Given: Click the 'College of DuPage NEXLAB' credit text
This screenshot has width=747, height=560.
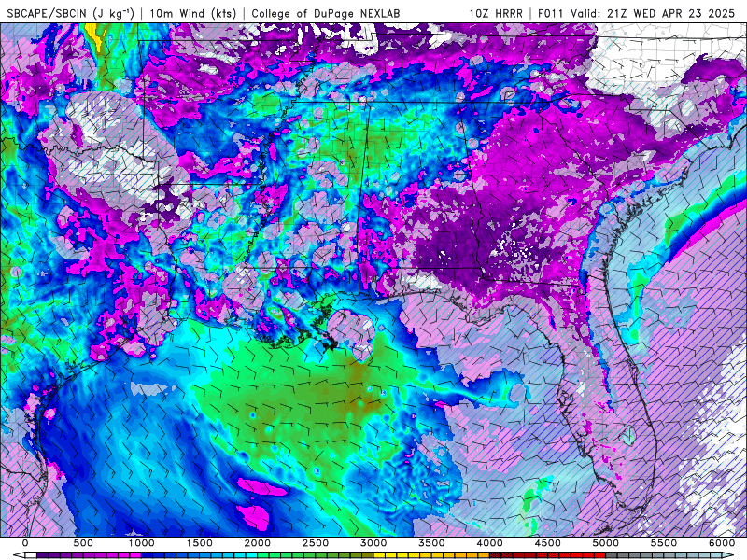Looking at the screenshot, I should click(326, 14).
